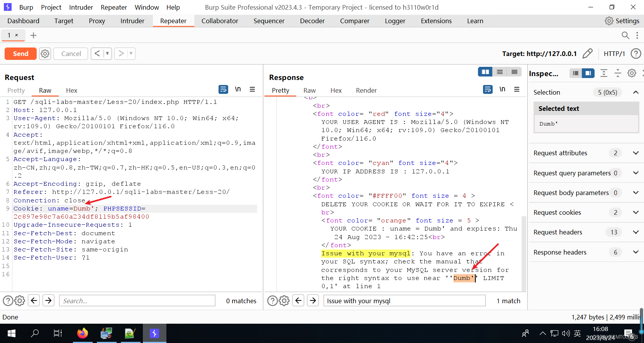644x343 pixels.
Task: Dock Inspector to left layout icon
Action: 576,73
